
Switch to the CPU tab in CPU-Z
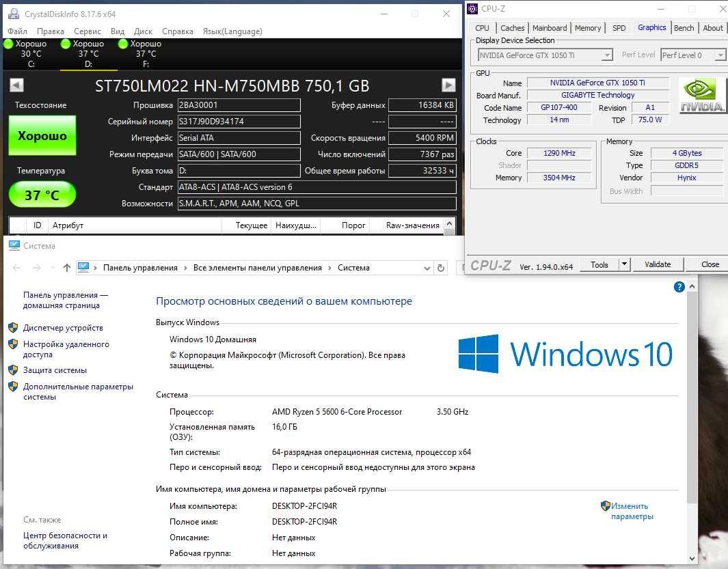click(x=482, y=28)
